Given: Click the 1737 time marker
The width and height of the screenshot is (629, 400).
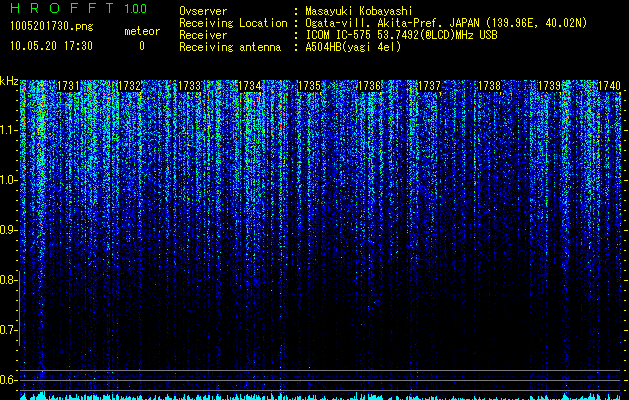Looking at the screenshot, I should (429, 86).
